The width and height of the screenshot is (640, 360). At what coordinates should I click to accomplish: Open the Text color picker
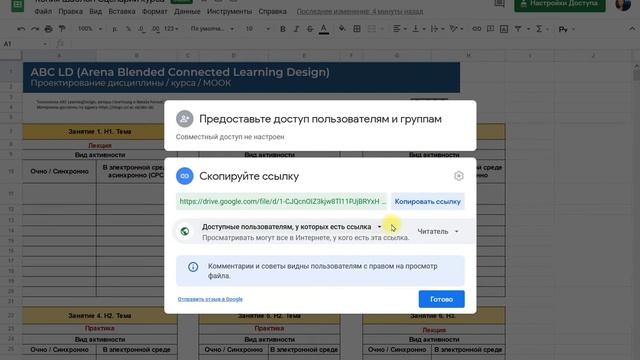(x=324, y=29)
